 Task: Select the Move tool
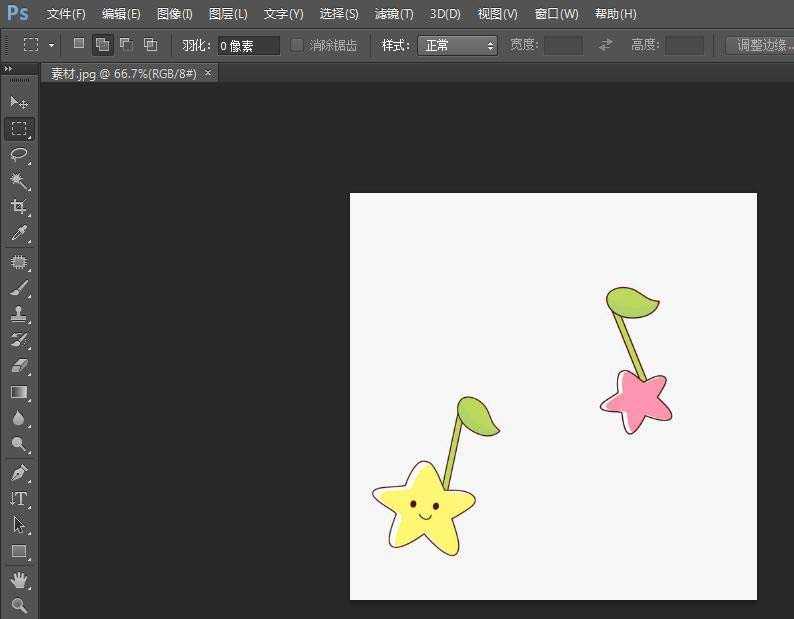(x=19, y=103)
